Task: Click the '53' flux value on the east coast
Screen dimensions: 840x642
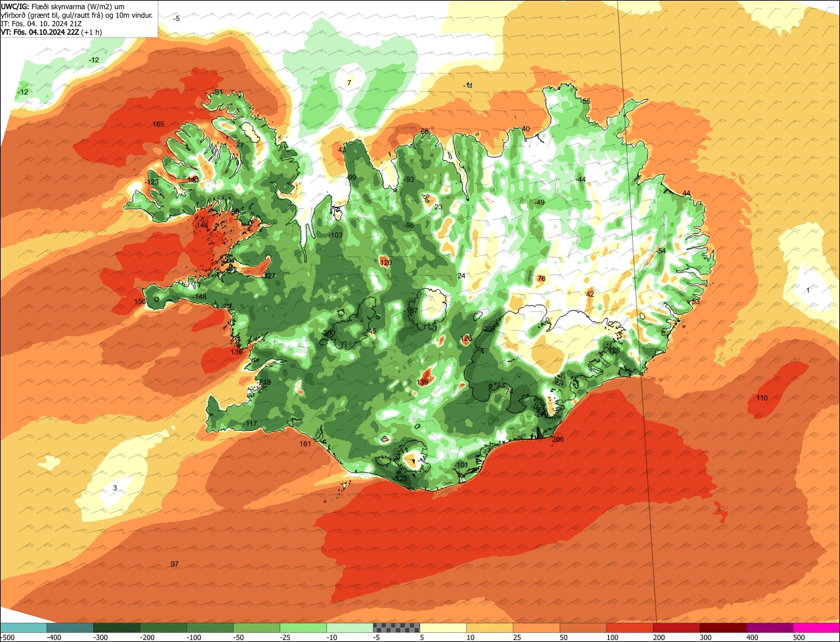Action: (696, 302)
